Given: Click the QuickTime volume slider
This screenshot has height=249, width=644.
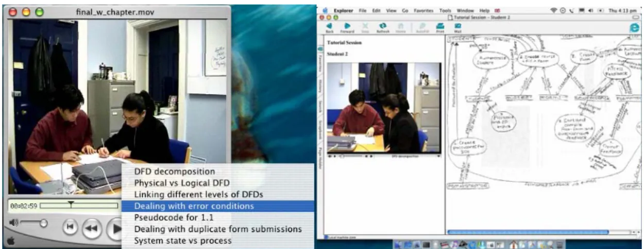Looking at the screenshot, I should (x=33, y=223).
